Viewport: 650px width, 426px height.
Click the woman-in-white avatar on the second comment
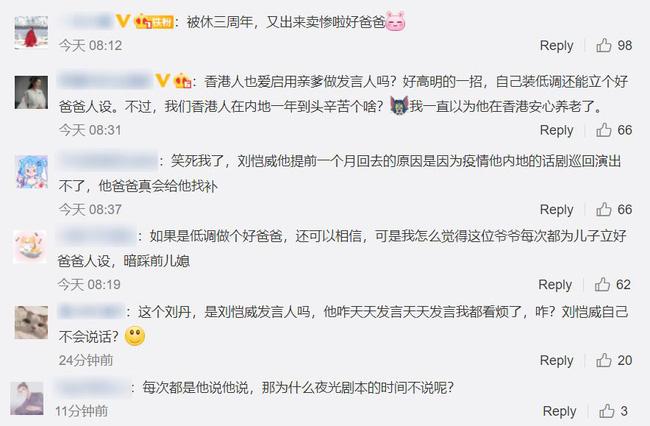click(31, 92)
